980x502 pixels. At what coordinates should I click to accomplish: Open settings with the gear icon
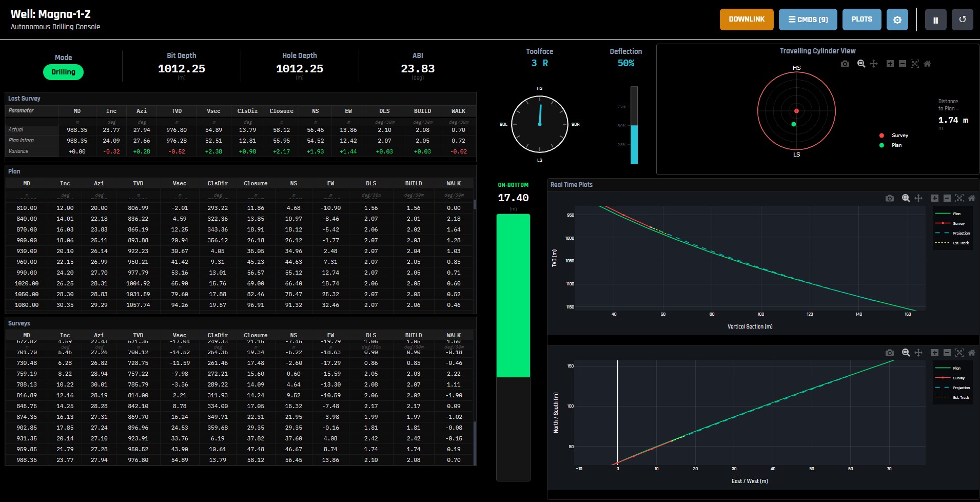click(x=897, y=20)
